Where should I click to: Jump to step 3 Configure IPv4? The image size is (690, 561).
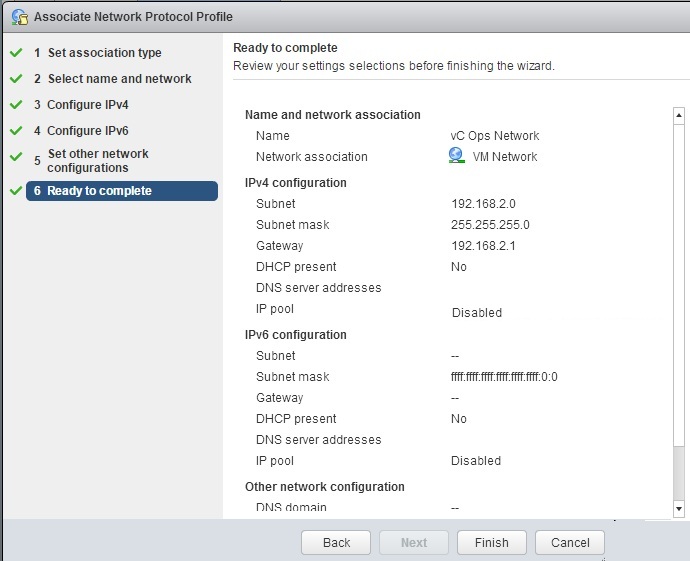[x=81, y=105]
